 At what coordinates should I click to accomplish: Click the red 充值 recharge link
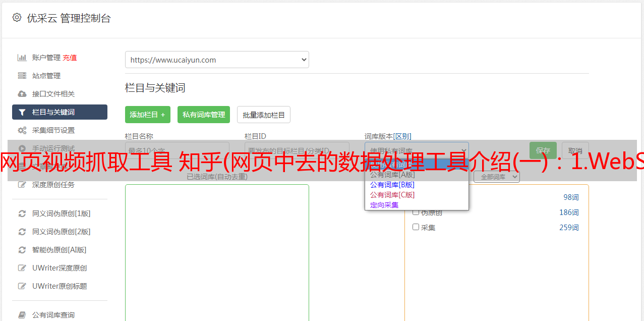tap(70, 58)
